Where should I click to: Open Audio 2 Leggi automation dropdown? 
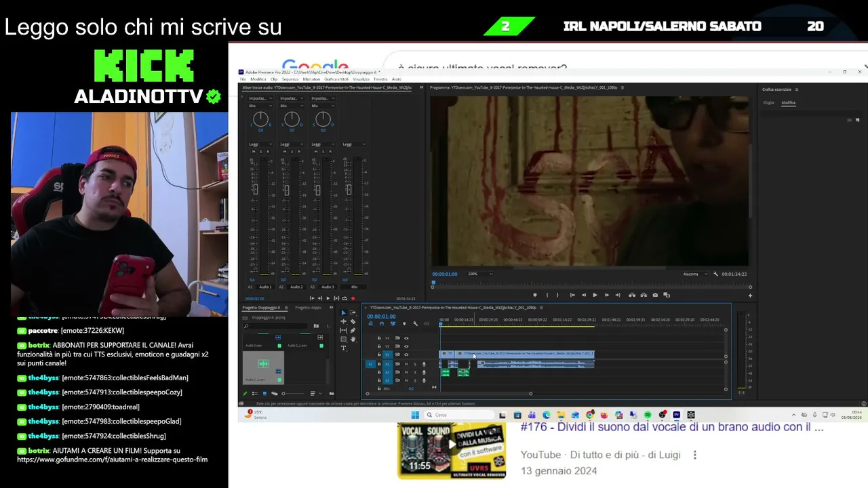[x=292, y=144]
